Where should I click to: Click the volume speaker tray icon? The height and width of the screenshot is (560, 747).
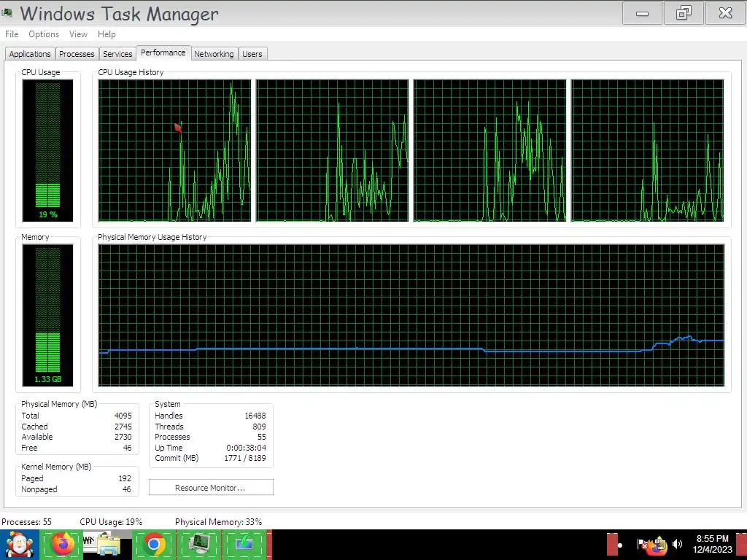(x=678, y=544)
